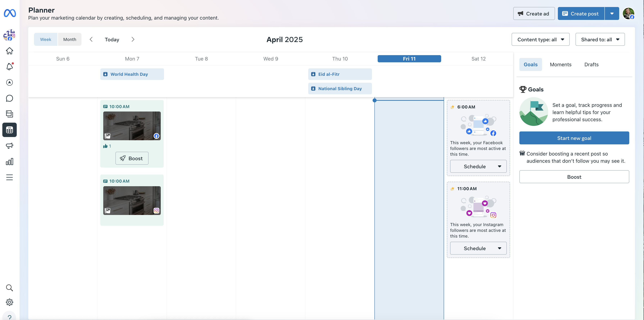Viewport: 644px width, 320px height.
Task: Switch to Week view
Action: pyautogui.click(x=45, y=40)
